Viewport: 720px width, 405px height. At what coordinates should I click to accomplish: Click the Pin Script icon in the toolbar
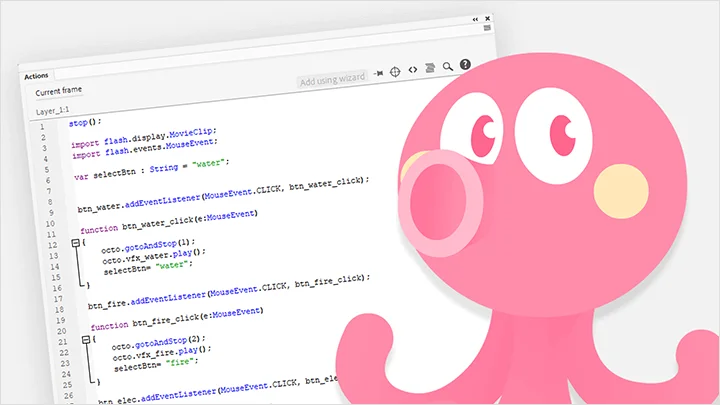point(378,73)
